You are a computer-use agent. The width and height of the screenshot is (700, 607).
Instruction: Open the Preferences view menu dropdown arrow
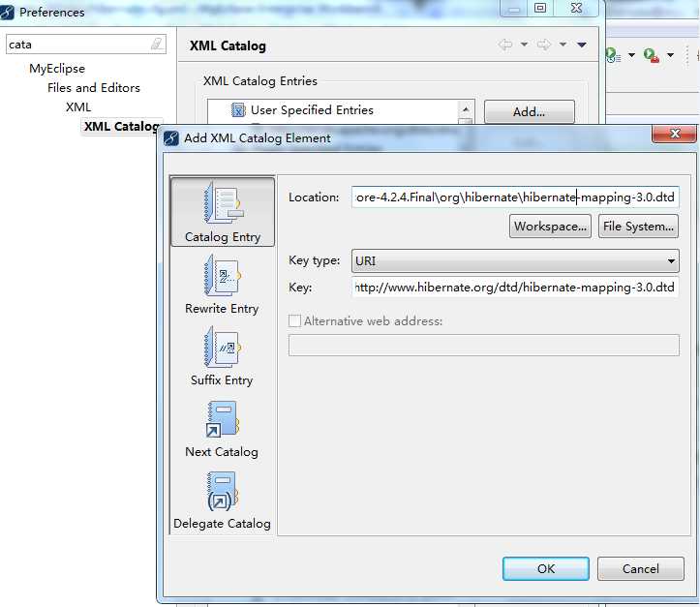click(581, 45)
